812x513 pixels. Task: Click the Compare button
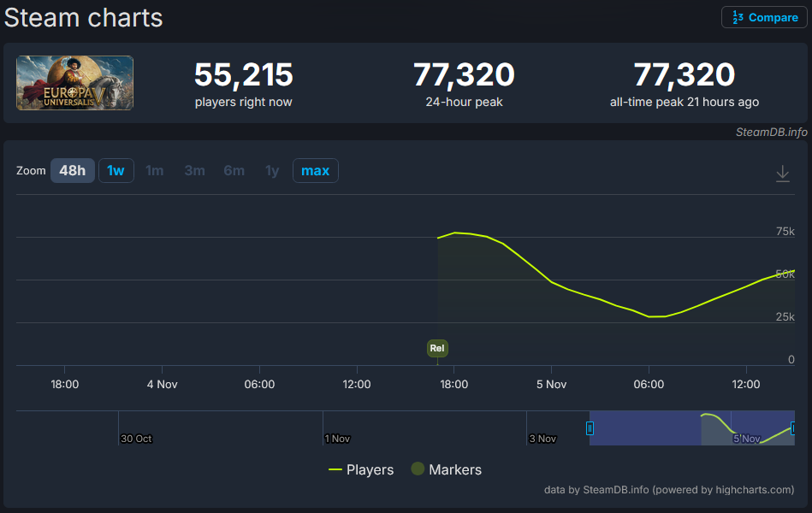click(764, 18)
